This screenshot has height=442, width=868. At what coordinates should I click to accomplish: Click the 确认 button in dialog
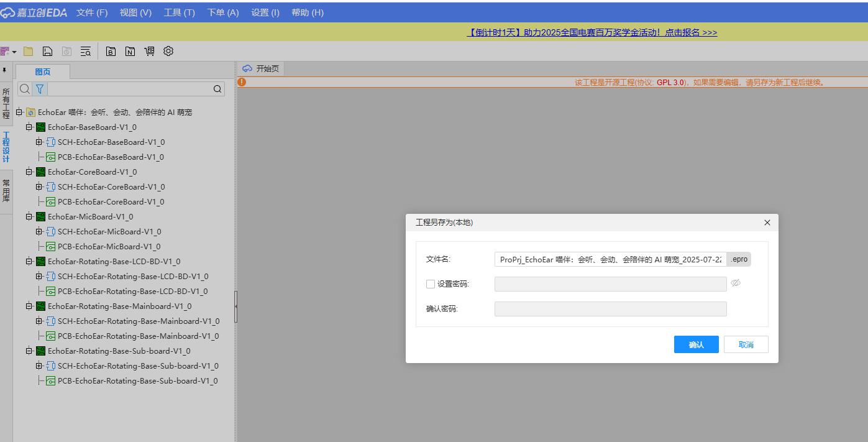click(696, 344)
